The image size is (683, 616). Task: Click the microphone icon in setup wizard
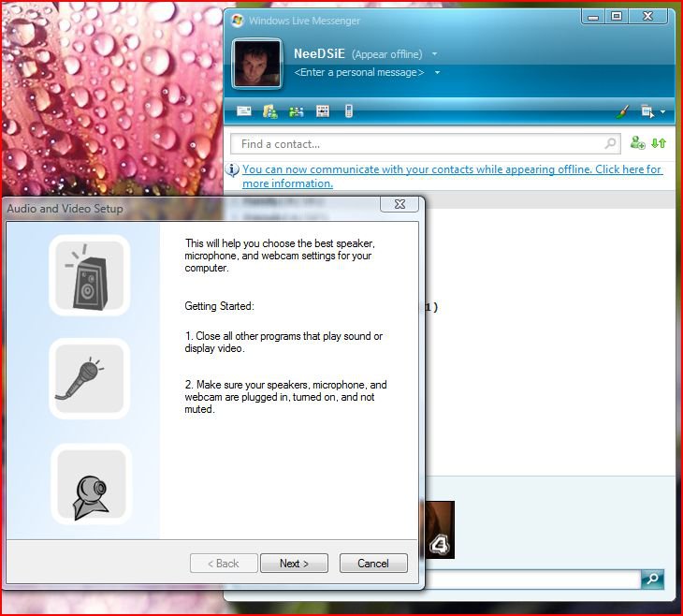(x=90, y=378)
